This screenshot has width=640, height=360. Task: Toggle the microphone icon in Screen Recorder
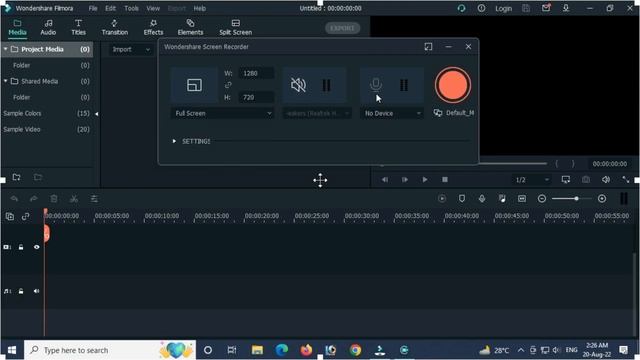click(376, 84)
